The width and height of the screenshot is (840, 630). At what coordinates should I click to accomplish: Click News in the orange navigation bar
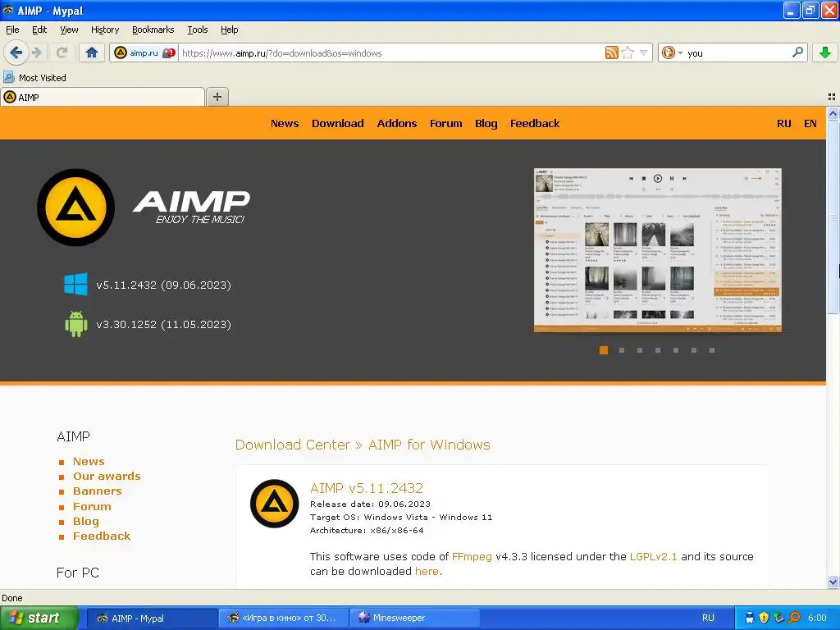coord(285,123)
